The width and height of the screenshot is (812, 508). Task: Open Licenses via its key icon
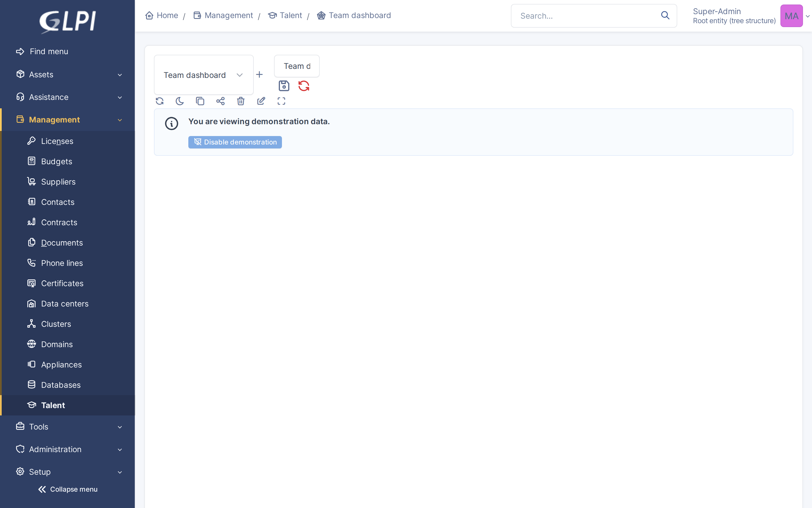(32, 141)
